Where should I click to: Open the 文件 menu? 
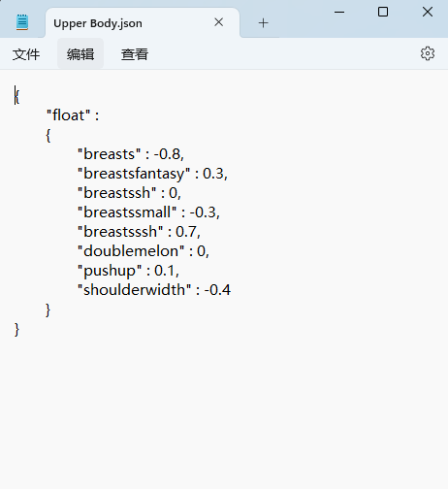pos(26,54)
